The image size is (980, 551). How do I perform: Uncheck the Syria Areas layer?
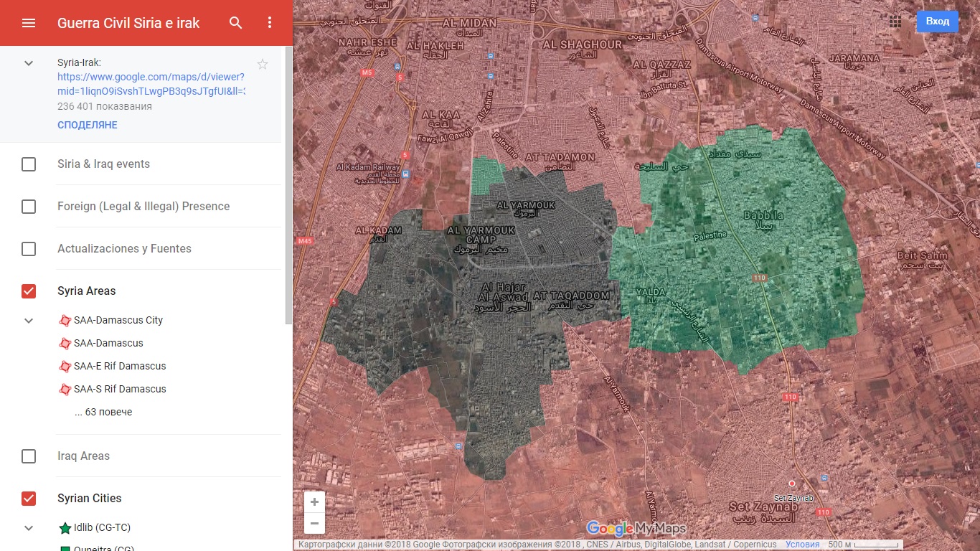pos(29,291)
